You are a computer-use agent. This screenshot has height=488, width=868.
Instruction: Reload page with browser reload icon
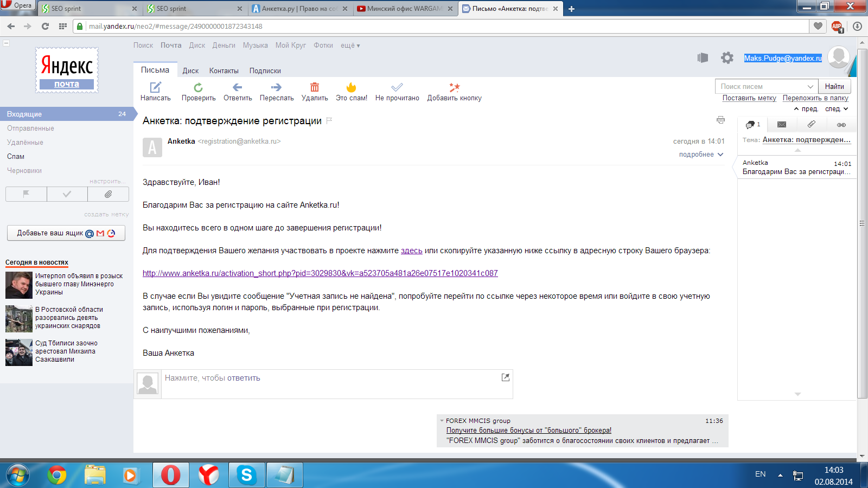(45, 26)
